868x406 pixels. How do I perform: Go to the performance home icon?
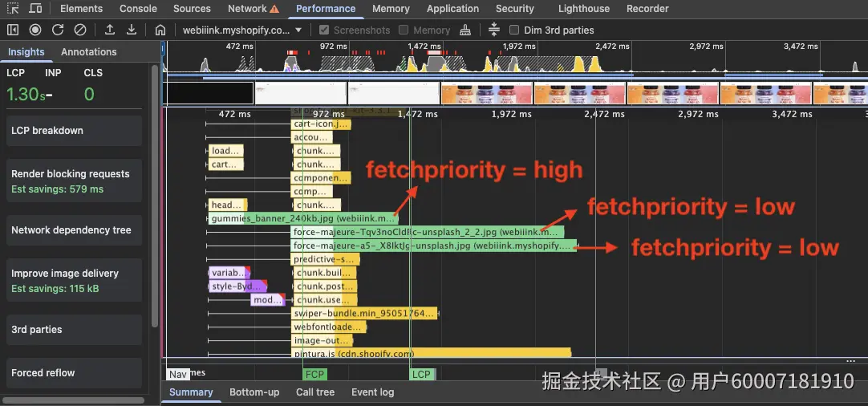pos(160,30)
